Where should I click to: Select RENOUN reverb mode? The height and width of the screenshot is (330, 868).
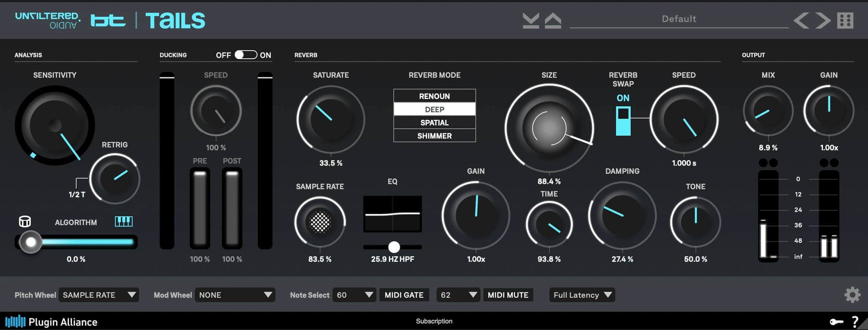point(434,96)
